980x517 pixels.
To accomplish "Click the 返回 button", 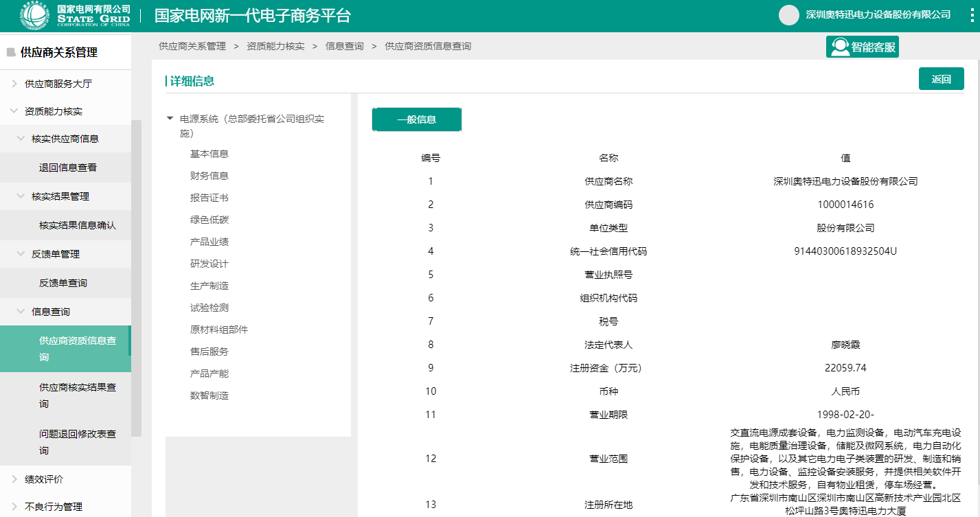I will click(x=941, y=79).
